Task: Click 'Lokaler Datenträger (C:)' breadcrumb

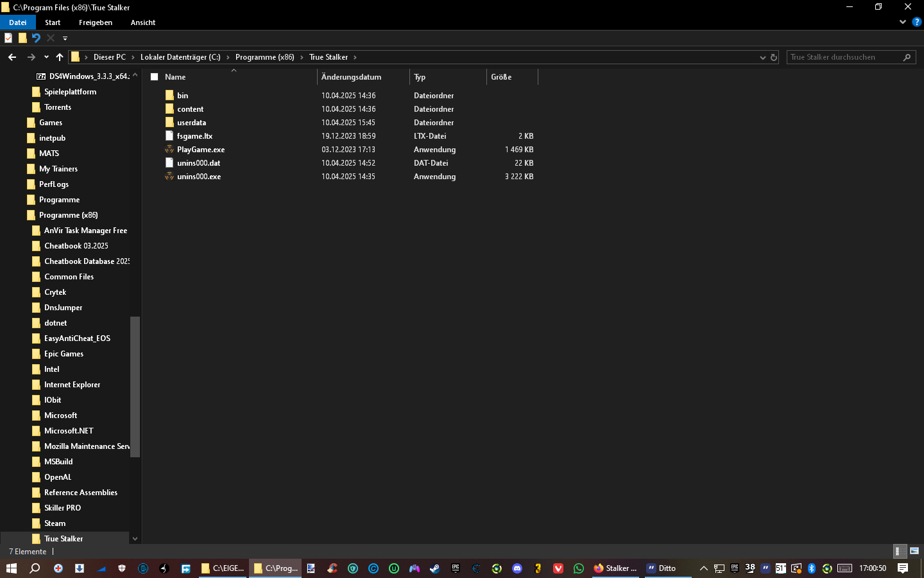Action: [180, 57]
